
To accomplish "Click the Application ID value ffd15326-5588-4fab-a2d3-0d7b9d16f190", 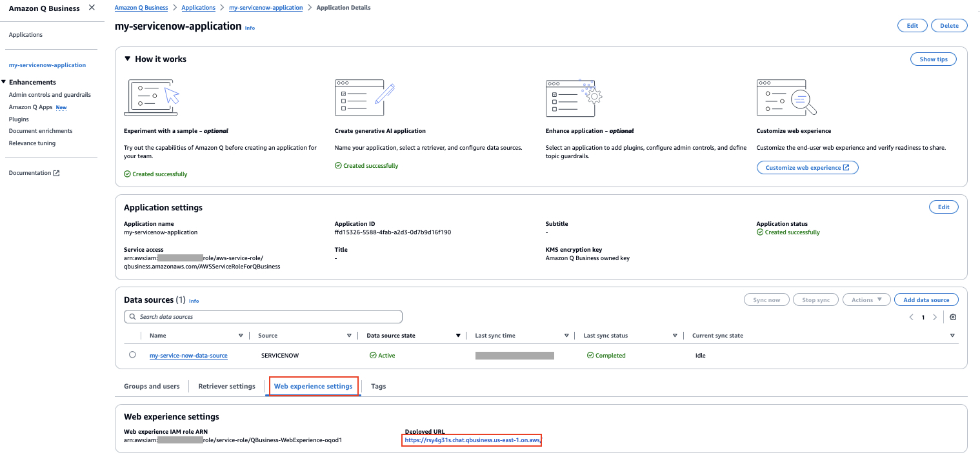I will pyautogui.click(x=392, y=232).
